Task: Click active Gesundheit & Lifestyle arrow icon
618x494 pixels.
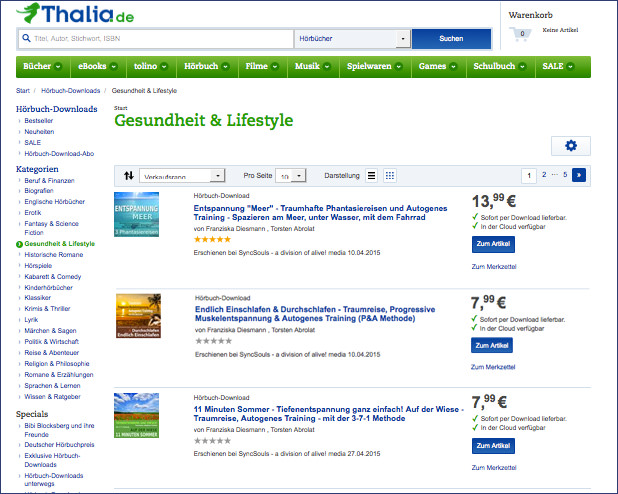Action: click(19, 244)
